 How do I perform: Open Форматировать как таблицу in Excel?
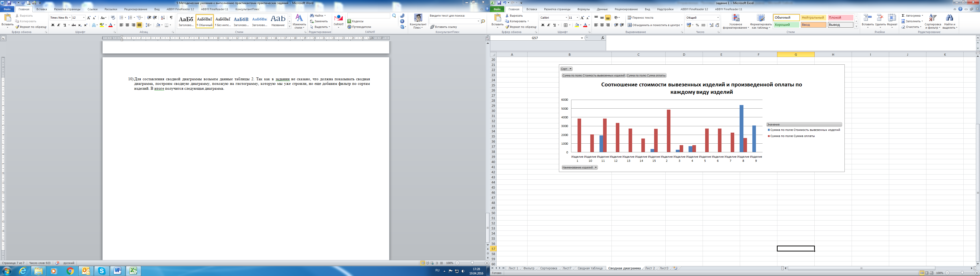pyautogui.click(x=761, y=22)
